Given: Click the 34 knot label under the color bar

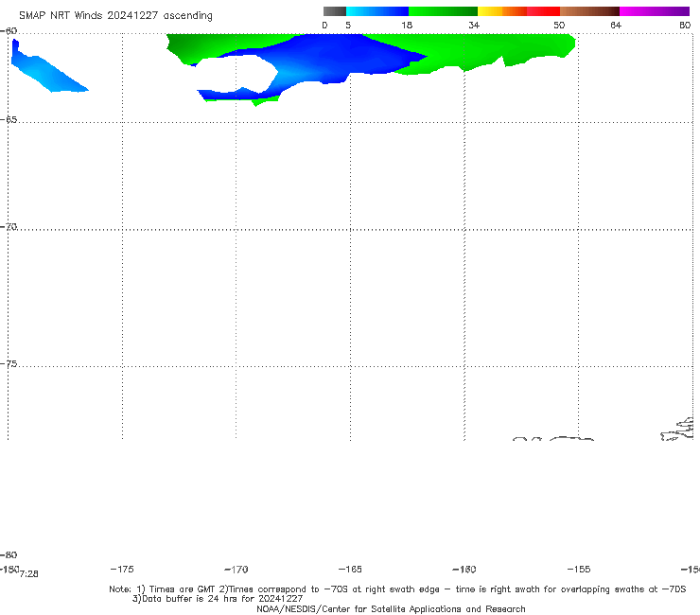Looking at the screenshot, I should tap(474, 25).
